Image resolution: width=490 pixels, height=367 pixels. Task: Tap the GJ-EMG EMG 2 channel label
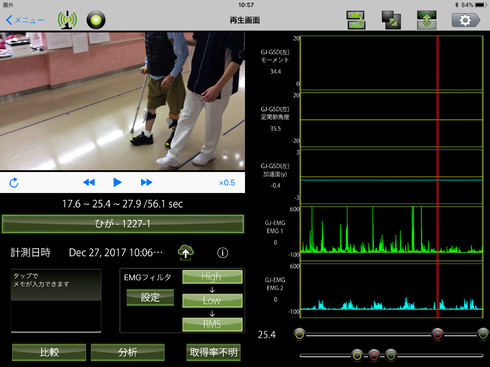(275, 284)
